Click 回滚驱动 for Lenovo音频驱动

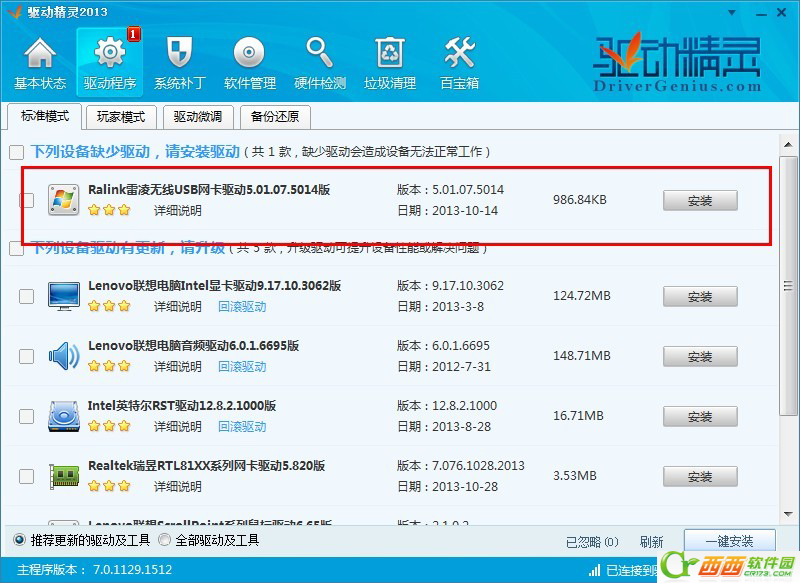click(x=242, y=366)
